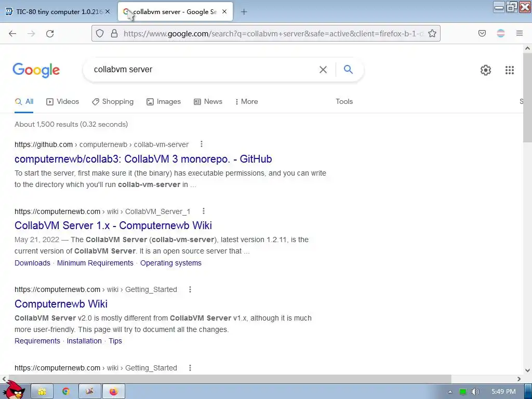The width and height of the screenshot is (532, 399).
Task: Open the yellow taskbar app
Action: pyautogui.click(x=42, y=392)
